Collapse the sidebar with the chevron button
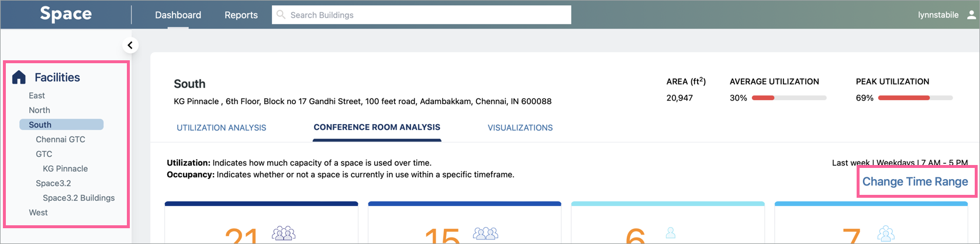The height and width of the screenshot is (244, 980). [x=130, y=45]
